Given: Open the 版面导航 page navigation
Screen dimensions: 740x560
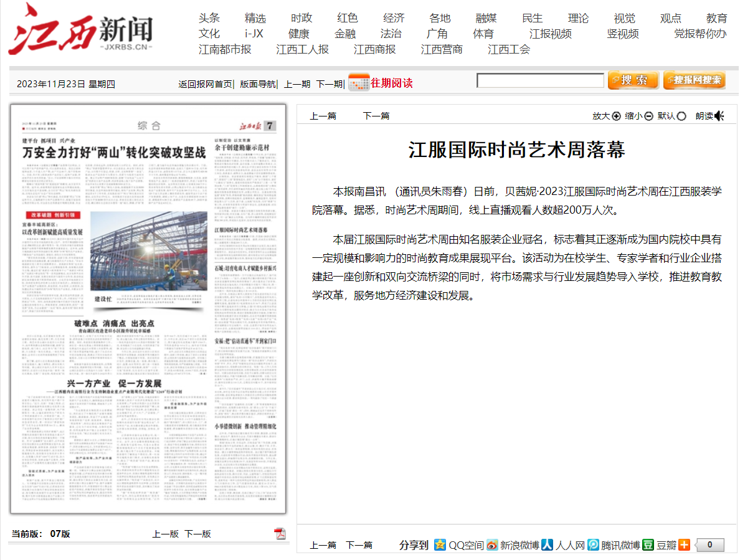Looking at the screenshot, I should point(258,84).
